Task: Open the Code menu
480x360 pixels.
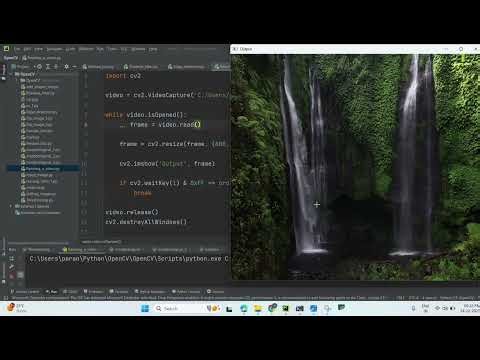Action: coord(70,49)
